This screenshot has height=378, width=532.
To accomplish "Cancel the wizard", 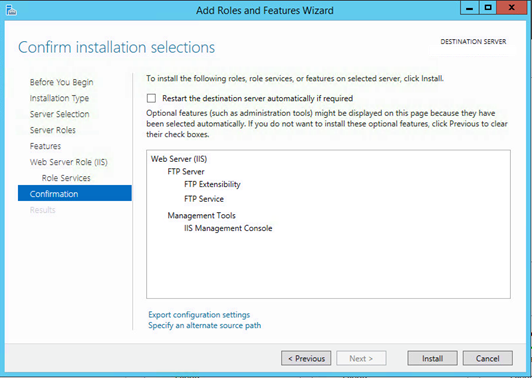I will (488, 358).
